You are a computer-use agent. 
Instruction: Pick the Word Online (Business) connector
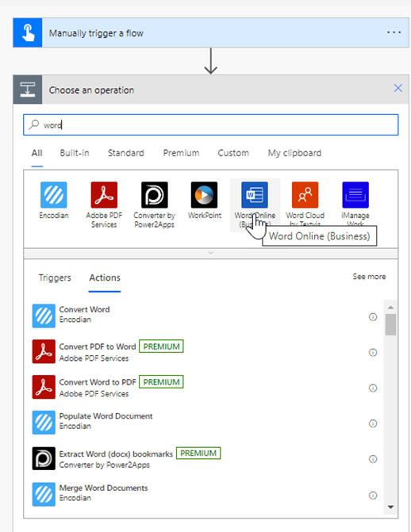255,195
